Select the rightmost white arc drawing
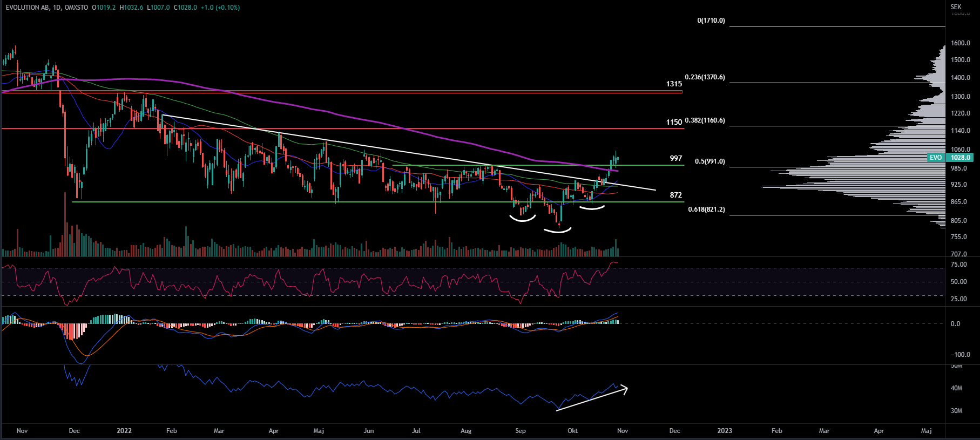The width and height of the screenshot is (980, 440). (x=592, y=208)
